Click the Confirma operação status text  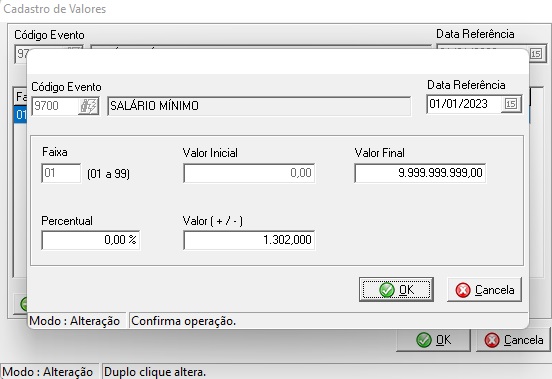pos(183,321)
